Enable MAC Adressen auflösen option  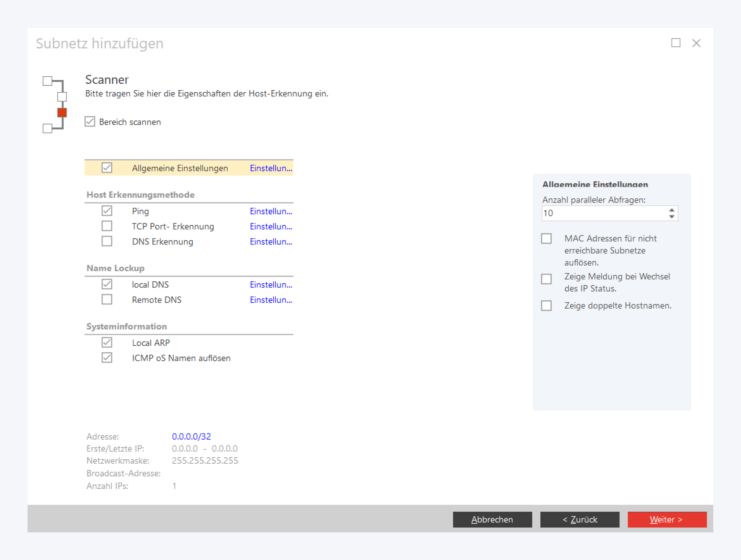(x=546, y=239)
